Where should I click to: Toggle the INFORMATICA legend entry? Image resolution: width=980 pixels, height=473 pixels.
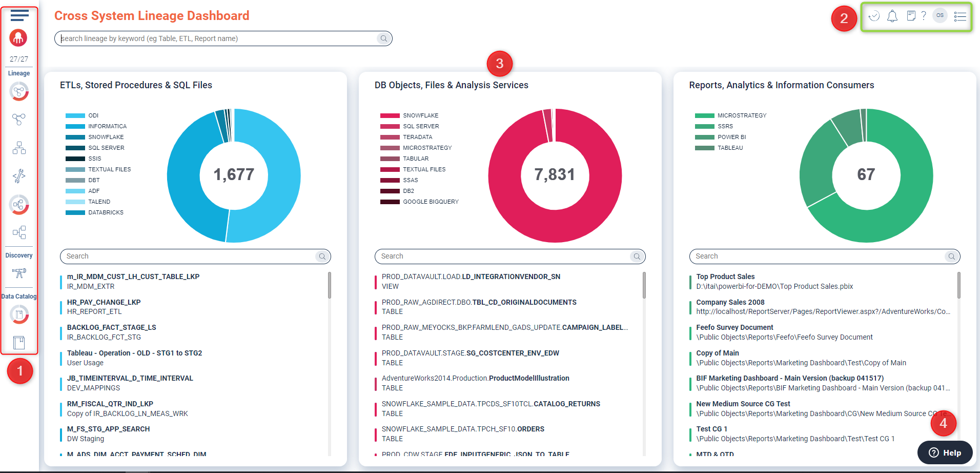point(107,126)
